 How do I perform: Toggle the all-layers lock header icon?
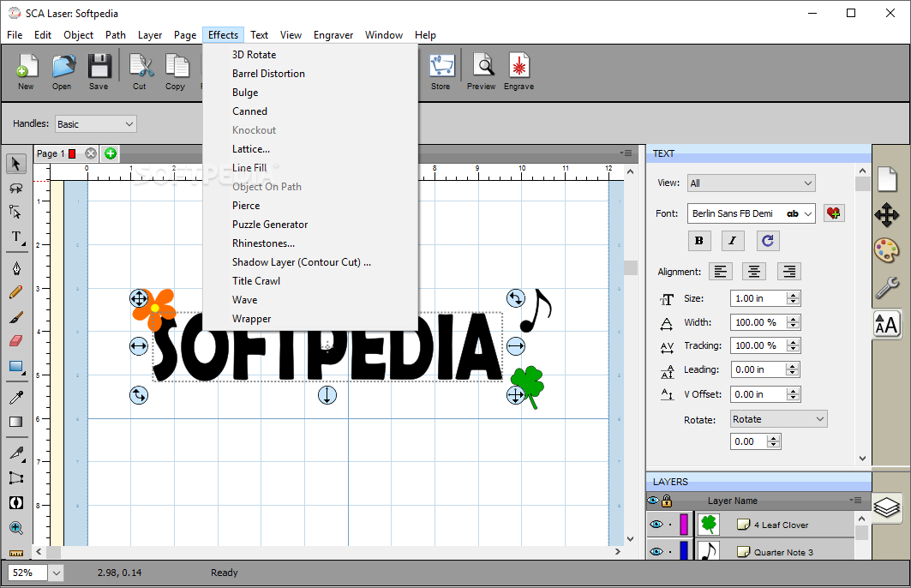[x=667, y=501]
